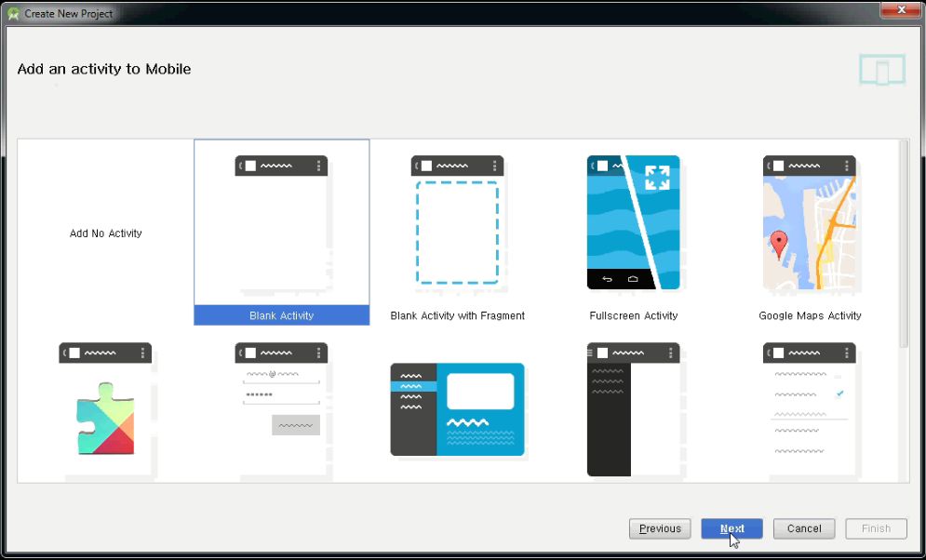Click the fullscreen expand icon on Fullscreen Activity preview

[x=659, y=174]
